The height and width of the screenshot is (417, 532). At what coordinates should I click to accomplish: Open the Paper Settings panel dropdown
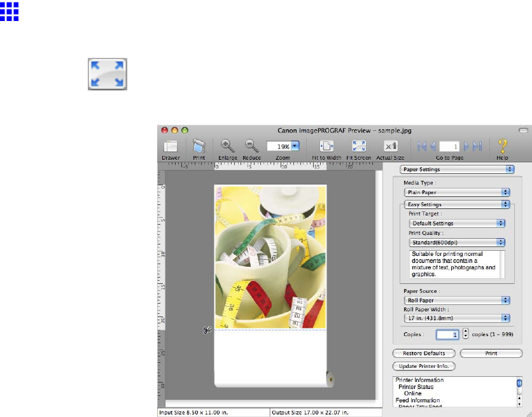coord(457,169)
